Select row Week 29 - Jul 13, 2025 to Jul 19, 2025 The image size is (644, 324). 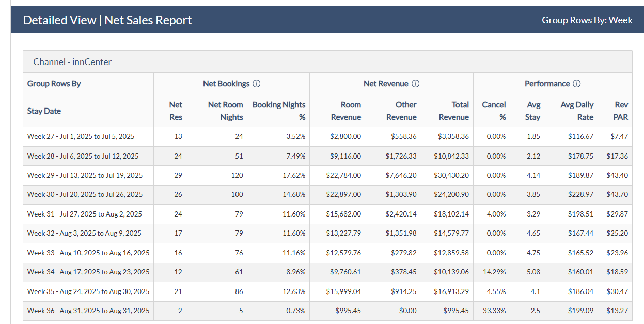point(327,175)
